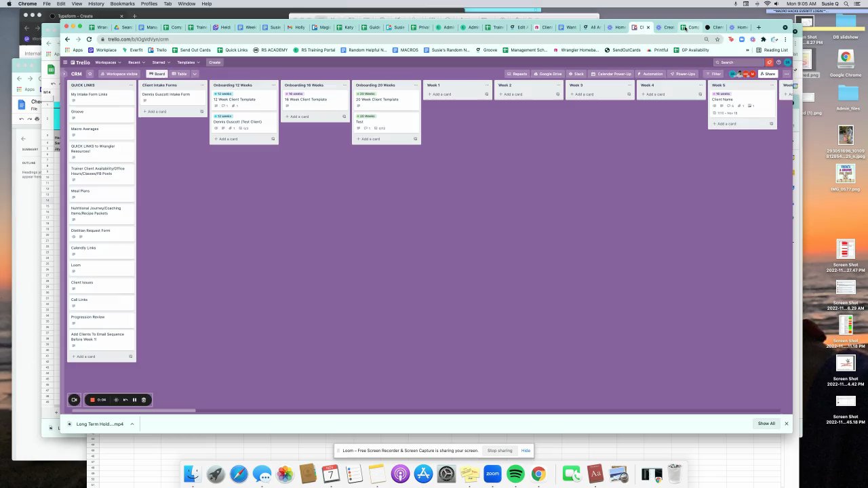Viewport: 868px width, 488px height.
Task: Open the Client Intake Forms list menu
Action: tap(202, 85)
